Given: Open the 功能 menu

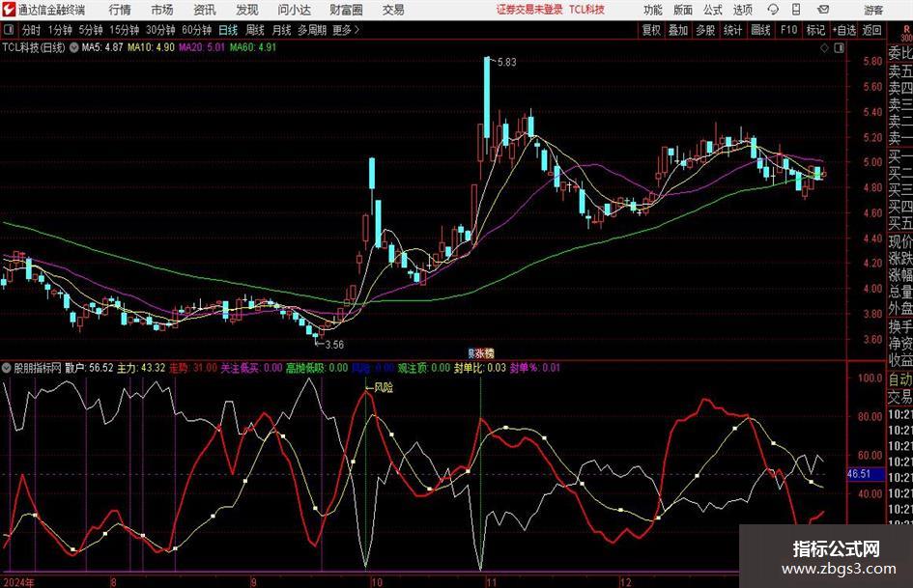Looking at the screenshot, I should [x=653, y=10].
